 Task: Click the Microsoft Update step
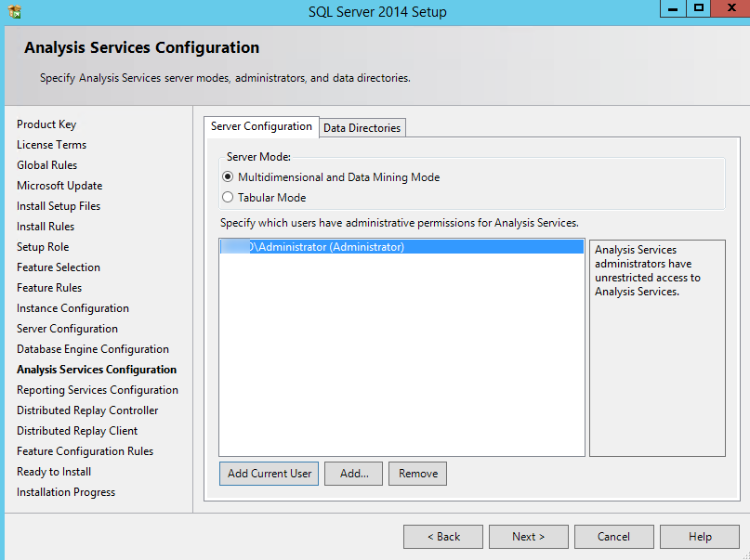click(x=59, y=186)
